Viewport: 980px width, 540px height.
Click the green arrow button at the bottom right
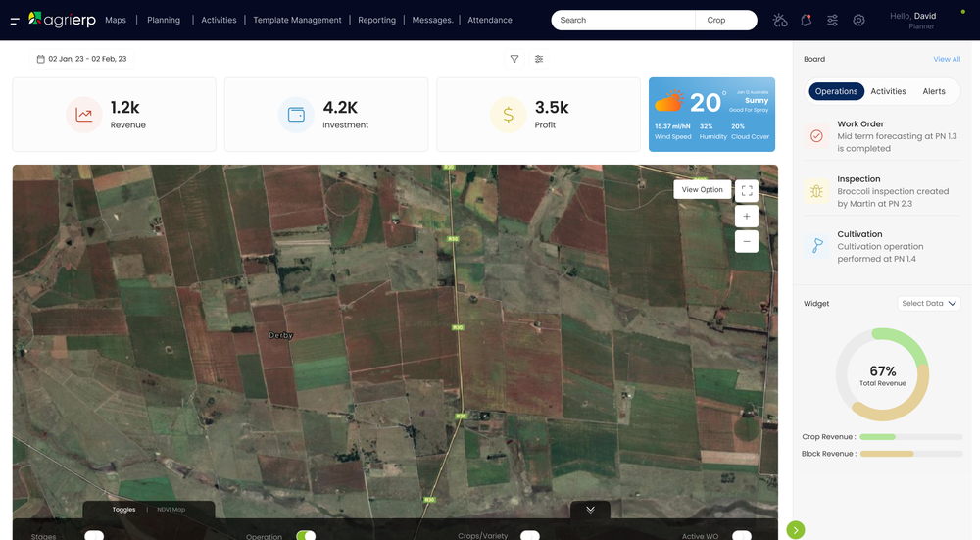pyautogui.click(x=796, y=530)
